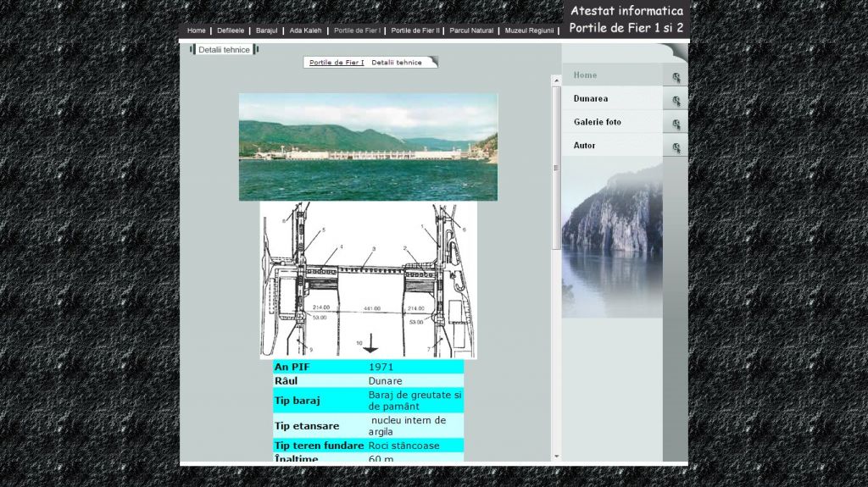
Task: Open the Autor sidebar entry
Action: 585,146
